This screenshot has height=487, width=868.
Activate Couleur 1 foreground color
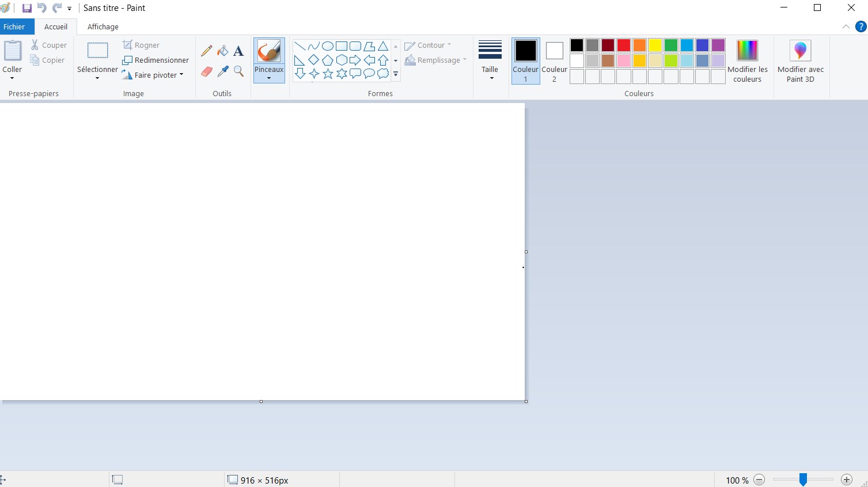(x=525, y=61)
